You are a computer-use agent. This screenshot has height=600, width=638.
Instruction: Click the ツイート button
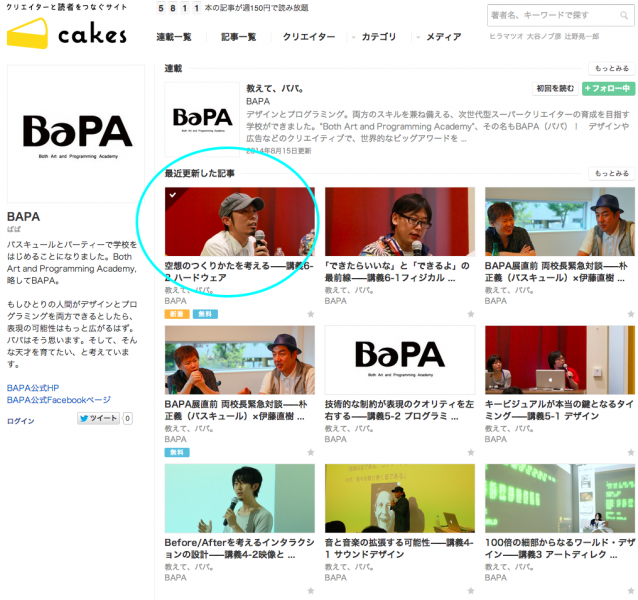click(98, 418)
